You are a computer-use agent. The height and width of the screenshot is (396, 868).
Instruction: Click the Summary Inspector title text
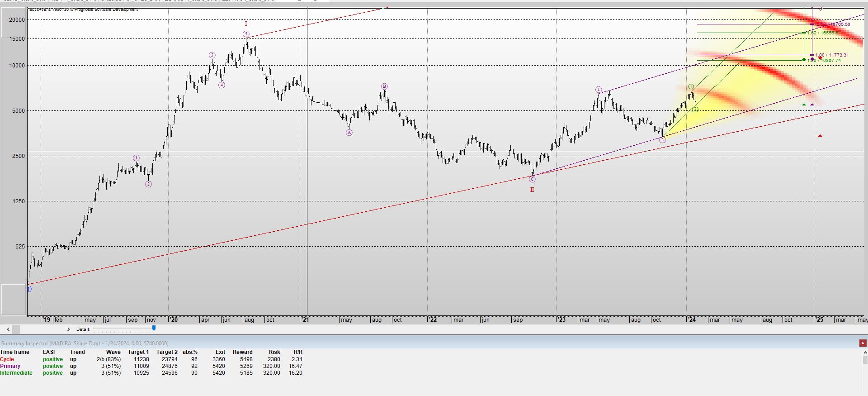(x=85, y=344)
